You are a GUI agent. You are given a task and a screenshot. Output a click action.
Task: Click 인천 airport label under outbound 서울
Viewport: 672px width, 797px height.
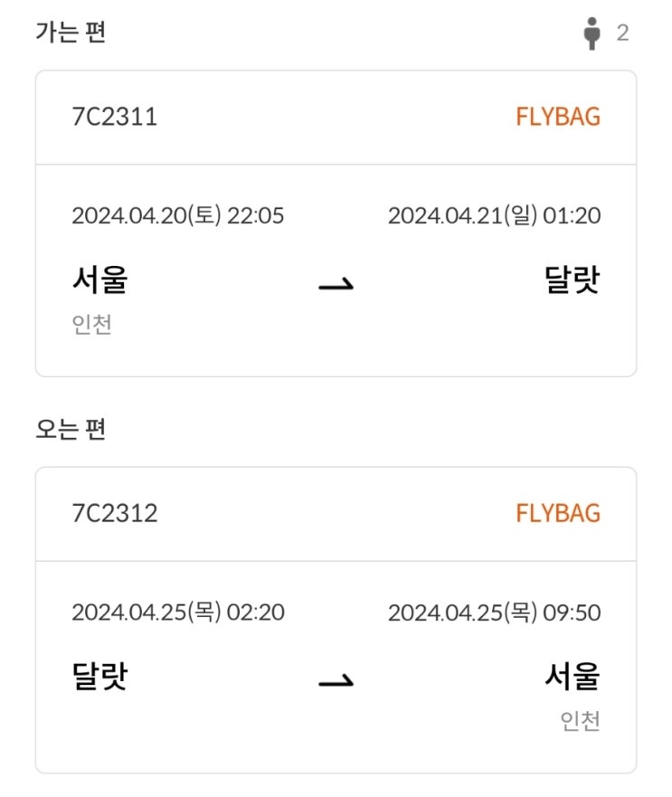point(91,324)
